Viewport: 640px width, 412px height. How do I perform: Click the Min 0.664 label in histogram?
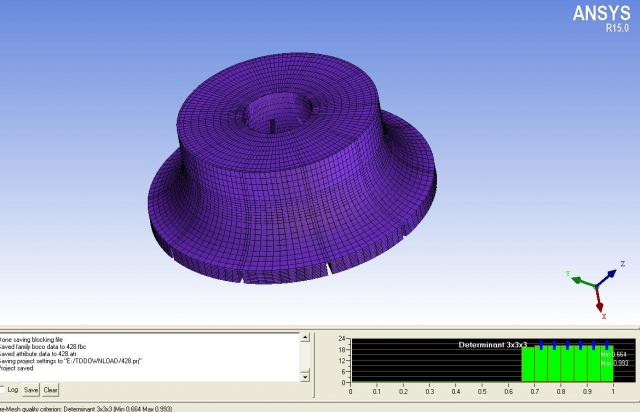610,353
